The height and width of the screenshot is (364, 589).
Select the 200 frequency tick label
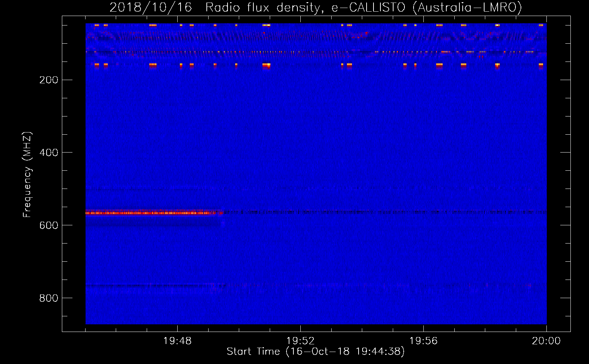[49, 80]
